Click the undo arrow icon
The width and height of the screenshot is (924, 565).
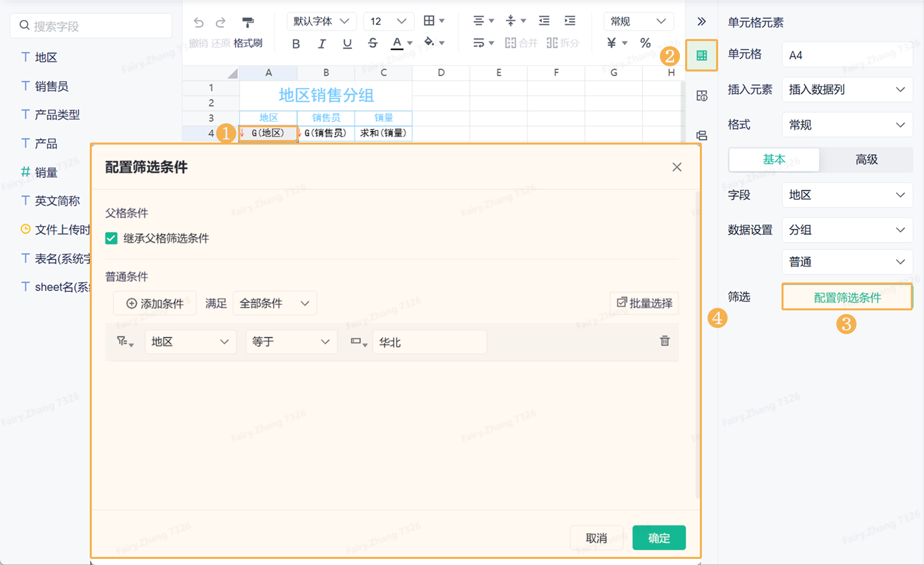click(x=199, y=22)
